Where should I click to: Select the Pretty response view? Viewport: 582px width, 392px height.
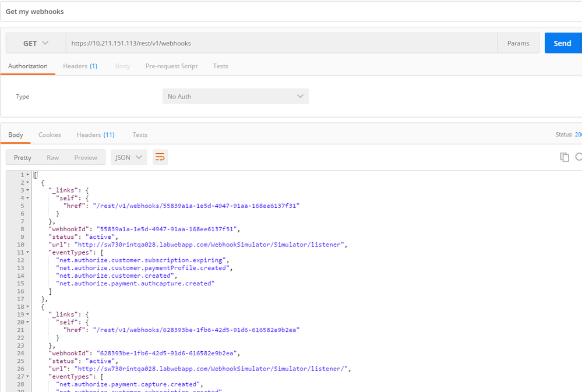(x=22, y=157)
